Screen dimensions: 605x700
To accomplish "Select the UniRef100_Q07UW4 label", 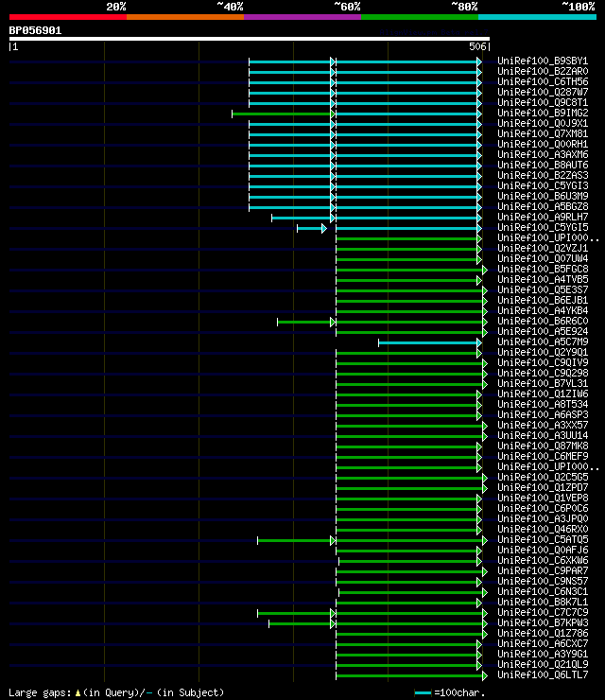I will point(543,259).
